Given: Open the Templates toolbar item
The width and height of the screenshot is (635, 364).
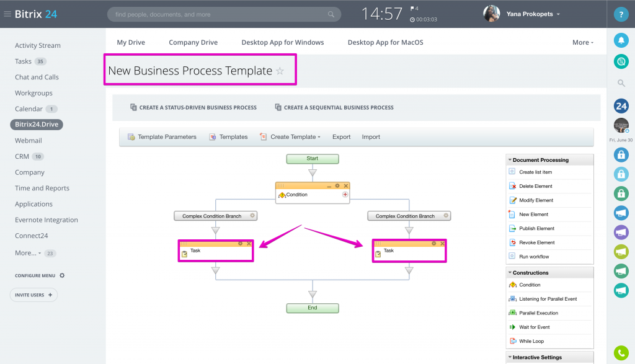Looking at the screenshot, I should [228, 137].
